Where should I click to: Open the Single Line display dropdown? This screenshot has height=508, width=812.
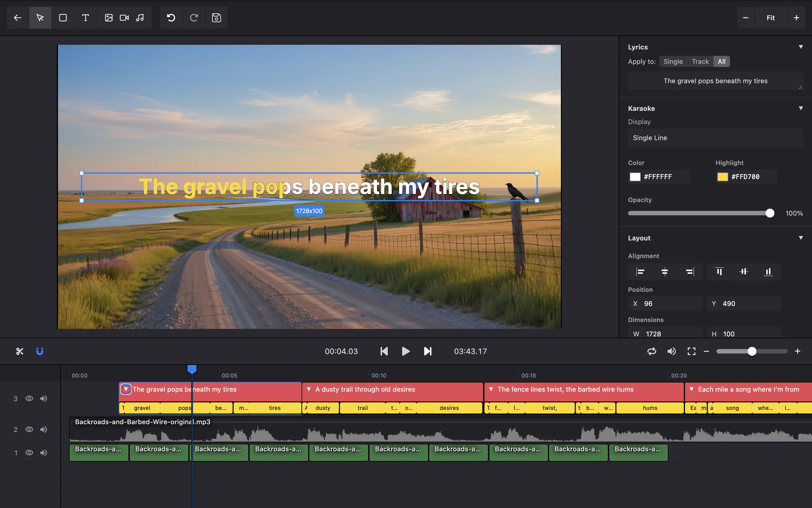click(x=715, y=138)
